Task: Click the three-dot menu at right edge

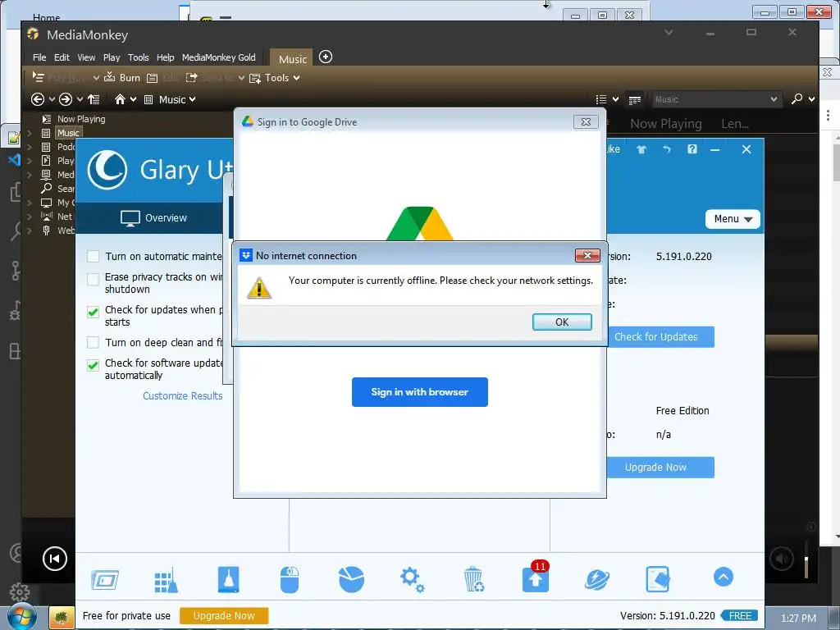Action: 829,115
